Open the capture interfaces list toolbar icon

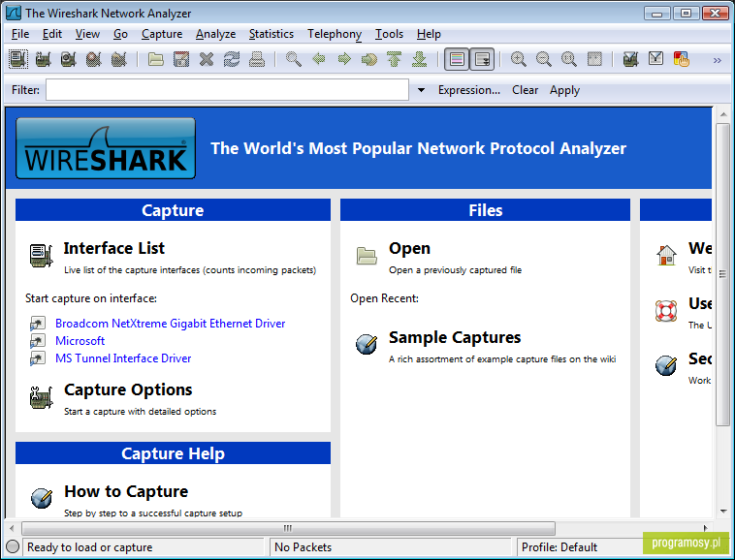tap(18, 59)
